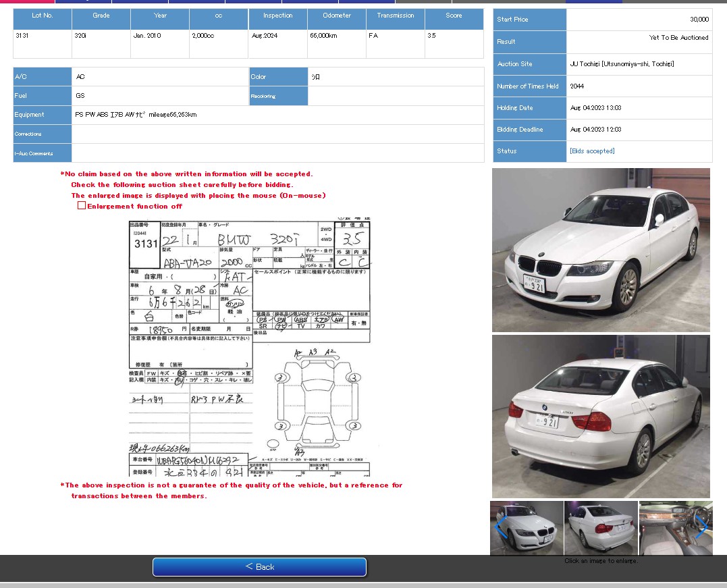Enlarge the front view BMW photo
The height and width of the screenshot is (588, 727).
pyautogui.click(x=601, y=250)
